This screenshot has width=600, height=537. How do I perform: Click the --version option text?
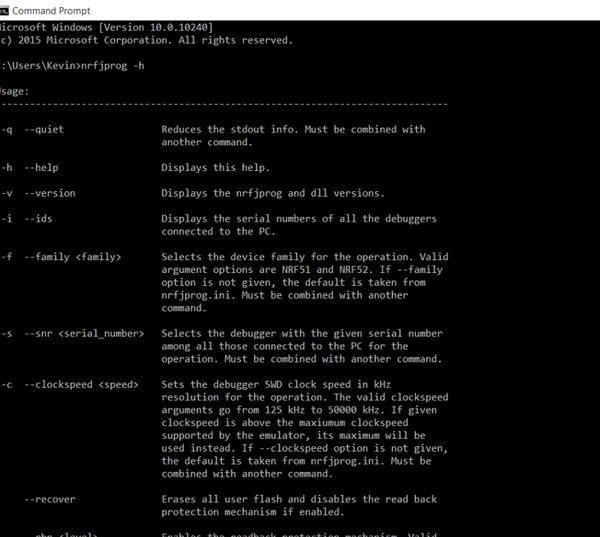click(50, 193)
